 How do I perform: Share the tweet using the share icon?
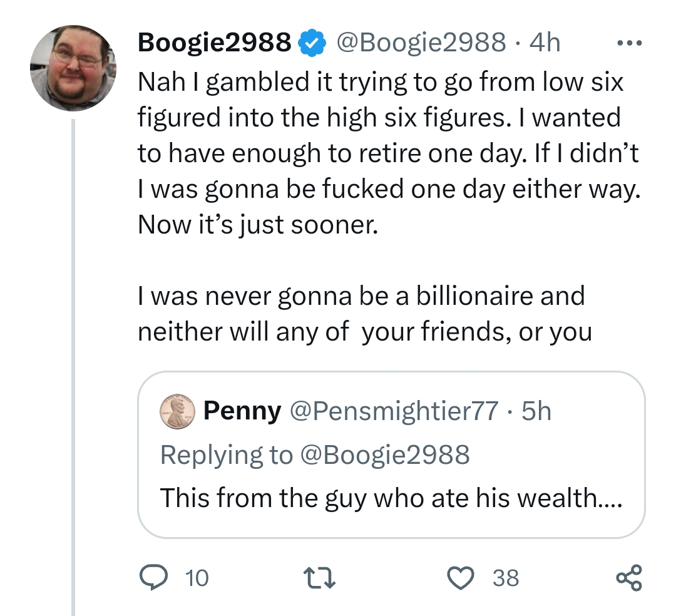point(628,577)
